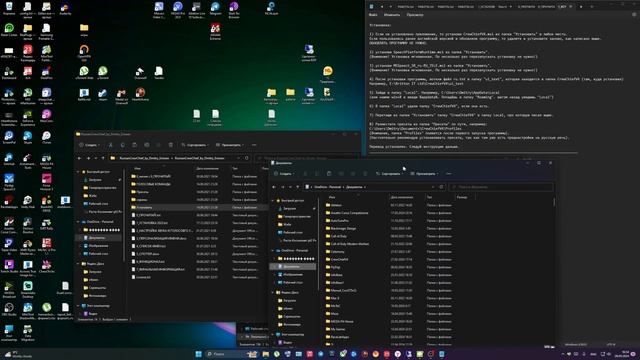Sort by Размер column in Документы window
This screenshot has height=360, width=640.
pyautogui.click(x=462, y=197)
